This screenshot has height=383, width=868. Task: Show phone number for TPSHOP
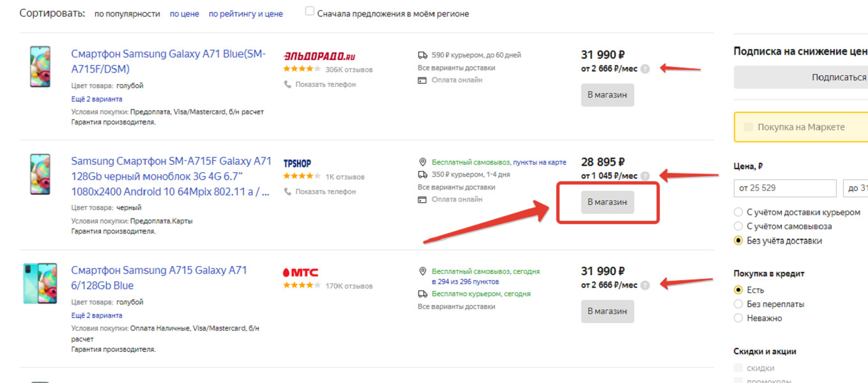[326, 191]
